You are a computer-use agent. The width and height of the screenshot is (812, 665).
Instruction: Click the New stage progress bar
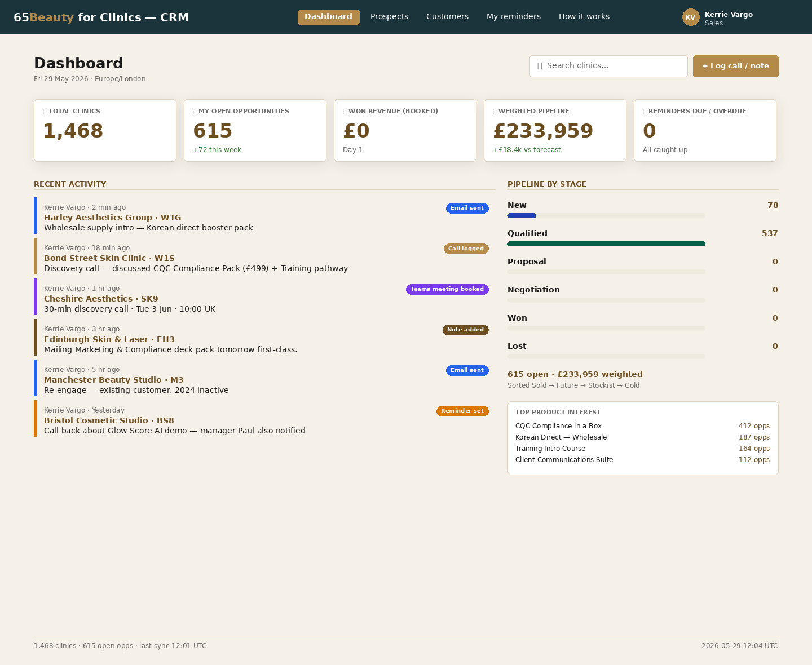click(x=606, y=216)
